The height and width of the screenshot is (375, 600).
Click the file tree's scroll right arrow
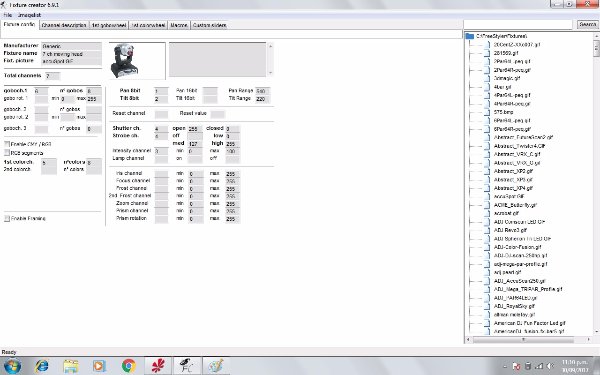coord(589,339)
